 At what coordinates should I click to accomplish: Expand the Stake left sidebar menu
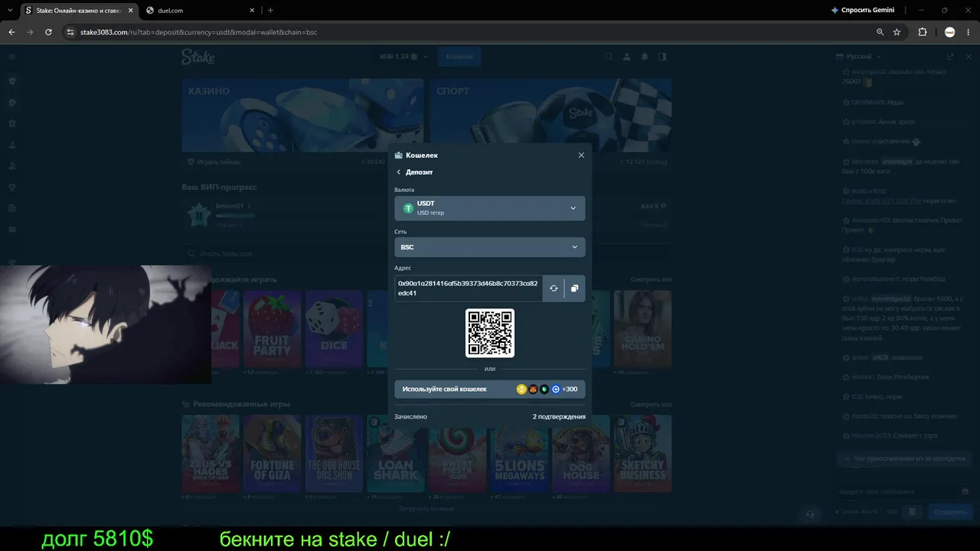pos(11,57)
